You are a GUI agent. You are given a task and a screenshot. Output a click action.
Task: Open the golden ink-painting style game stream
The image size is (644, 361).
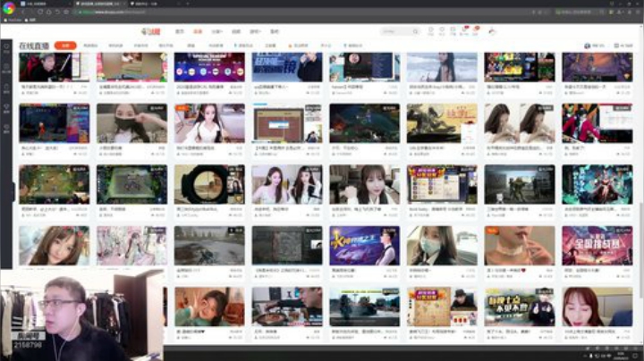point(442,123)
